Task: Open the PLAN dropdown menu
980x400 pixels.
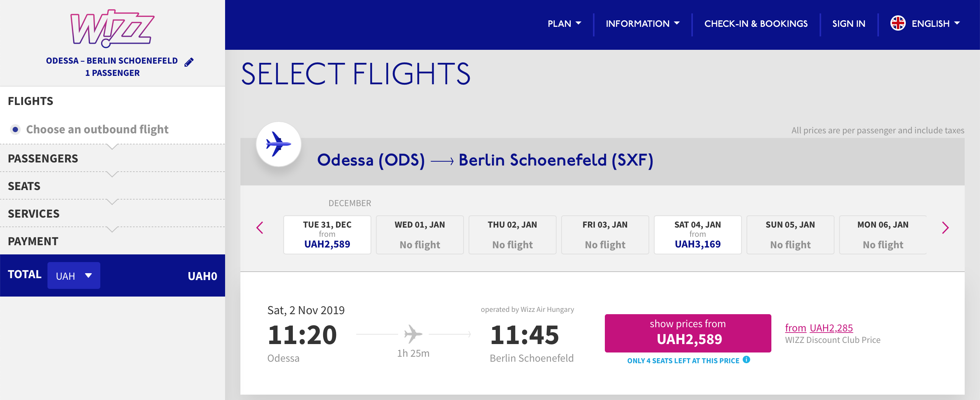Action: tap(564, 24)
